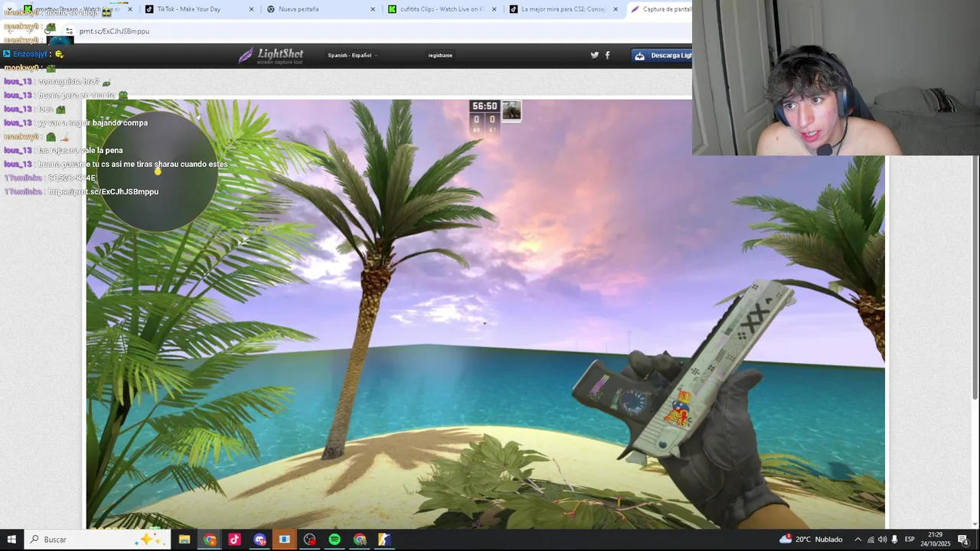Expand the Spanish - Español language dropdown
This screenshot has height=551, width=980.
click(x=352, y=55)
